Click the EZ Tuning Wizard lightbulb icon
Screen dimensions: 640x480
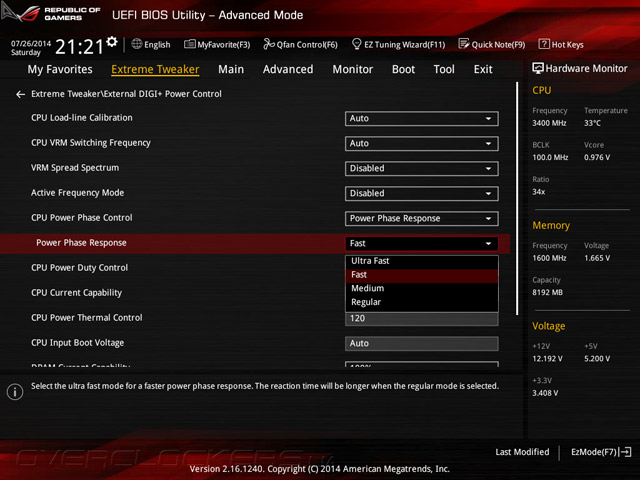point(356,44)
